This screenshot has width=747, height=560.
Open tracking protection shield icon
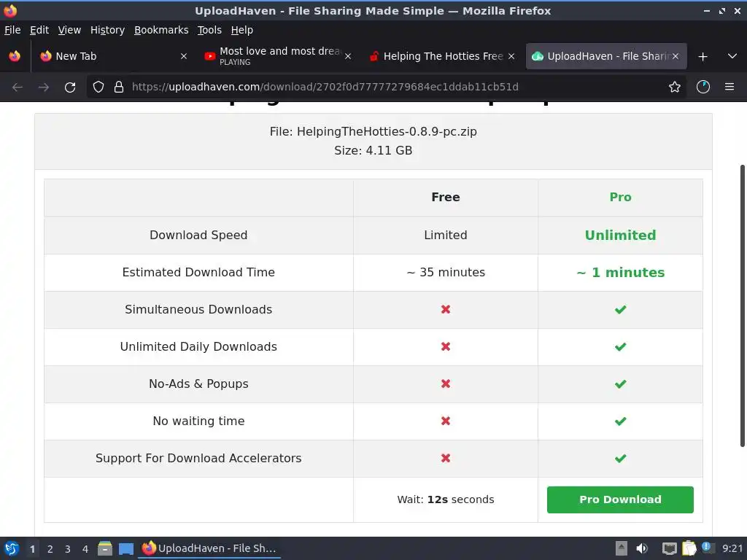click(98, 87)
